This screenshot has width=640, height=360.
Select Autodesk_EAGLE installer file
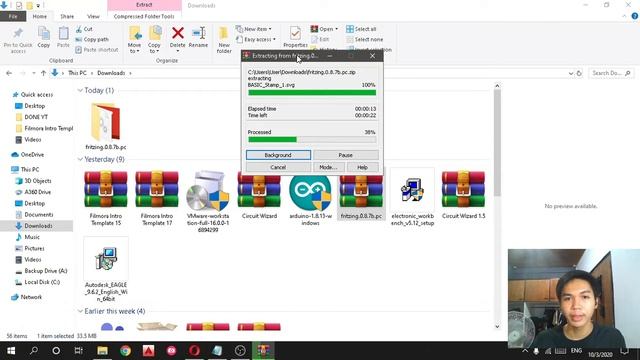point(106,270)
